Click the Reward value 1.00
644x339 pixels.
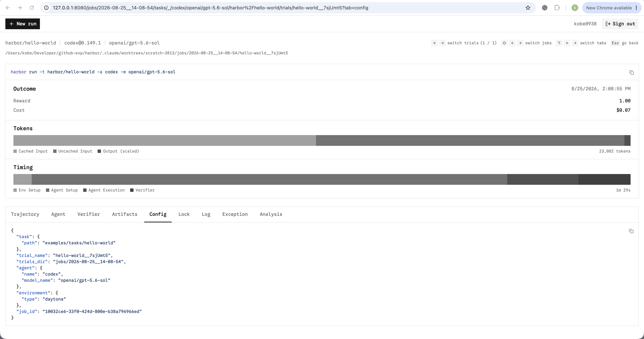[625, 101]
